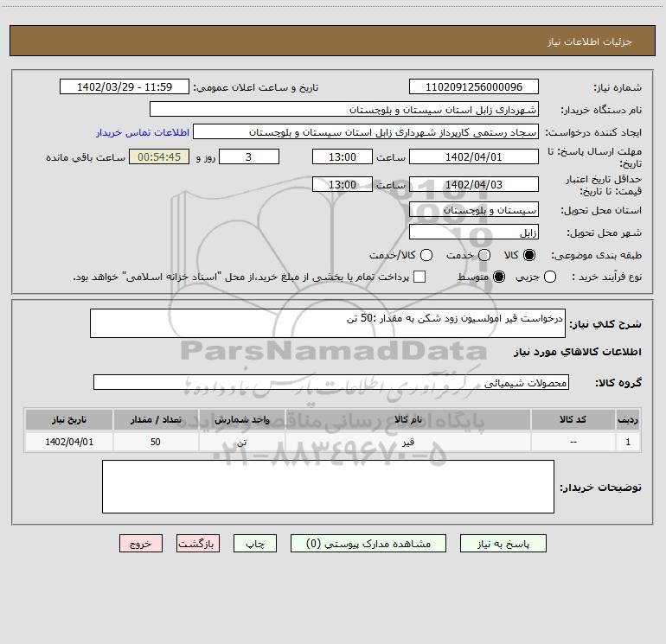
Task: Click the شماره نیاز field 1102091256000096
Action: click(x=474, y=86)
